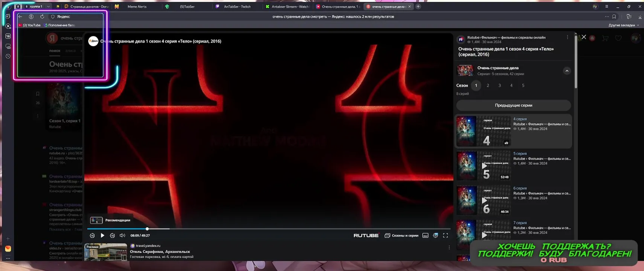
Task: Toggle subtitles icon in the player
Action: [x=425, y=235]
